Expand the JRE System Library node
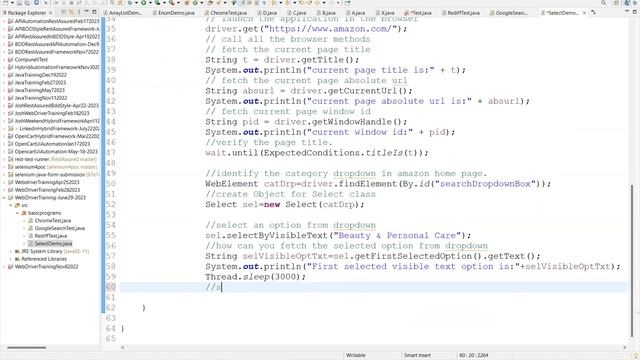This screenshot has width=640, height=360. (x=11, y=251)
